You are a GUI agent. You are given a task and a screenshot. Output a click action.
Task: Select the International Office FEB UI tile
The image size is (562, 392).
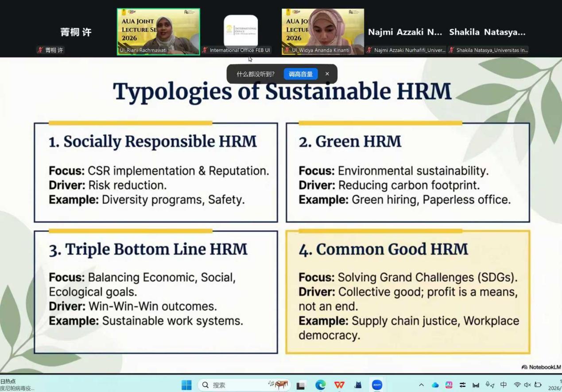pos(240,31)
